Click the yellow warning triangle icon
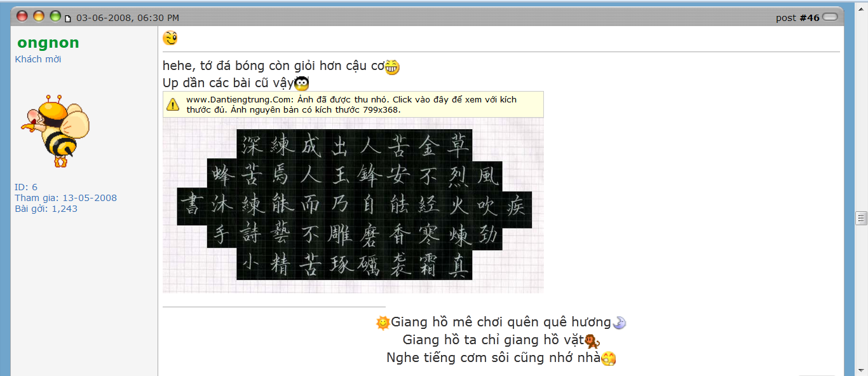 (x=173, y=104)
